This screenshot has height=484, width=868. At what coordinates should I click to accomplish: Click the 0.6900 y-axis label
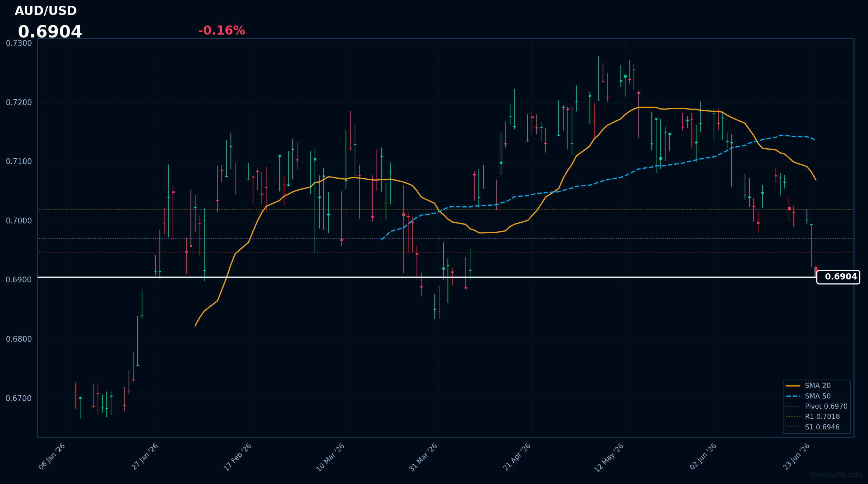19,280
